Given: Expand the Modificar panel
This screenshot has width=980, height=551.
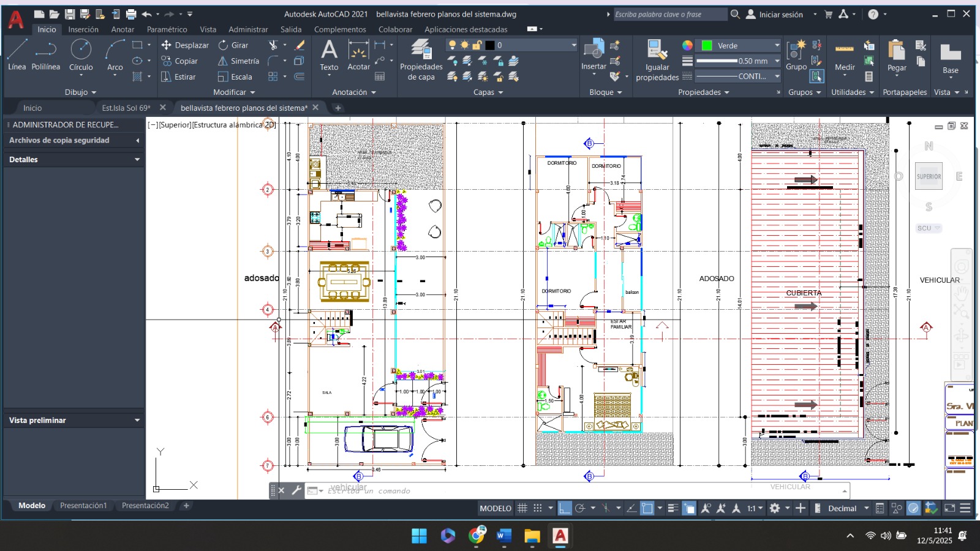Looking at the screenshot, I should pos(234,92).
